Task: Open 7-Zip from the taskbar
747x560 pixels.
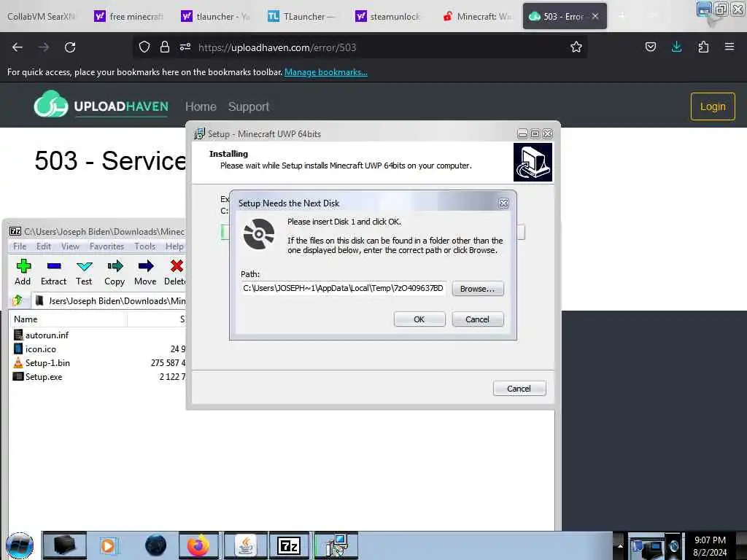Action: (289, 545)
